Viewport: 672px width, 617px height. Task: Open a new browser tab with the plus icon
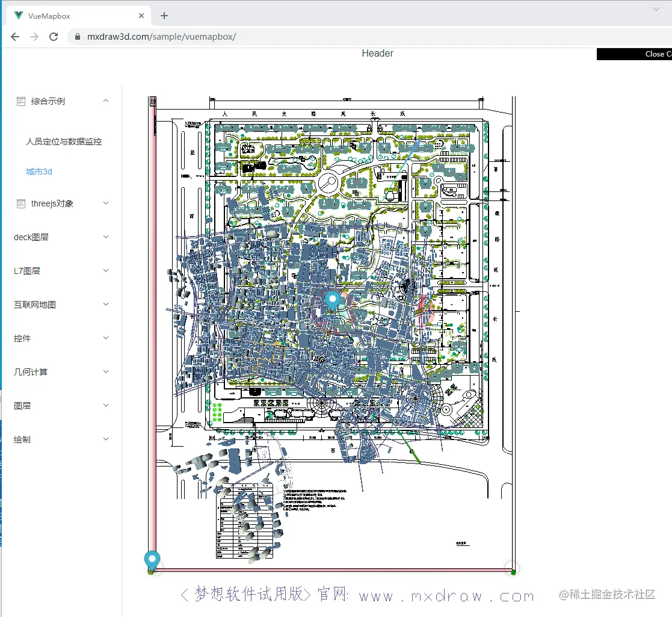click(x=163, y=16)
